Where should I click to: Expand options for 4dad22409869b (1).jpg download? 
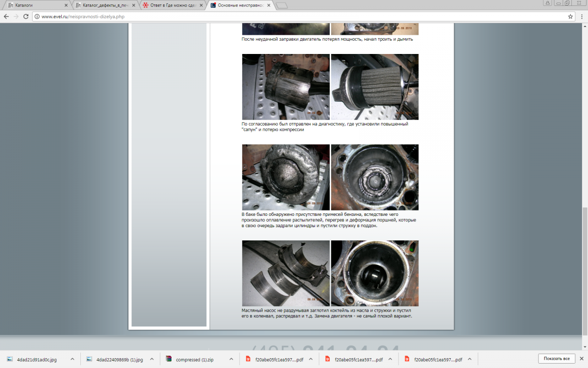[x=152, y=359]
